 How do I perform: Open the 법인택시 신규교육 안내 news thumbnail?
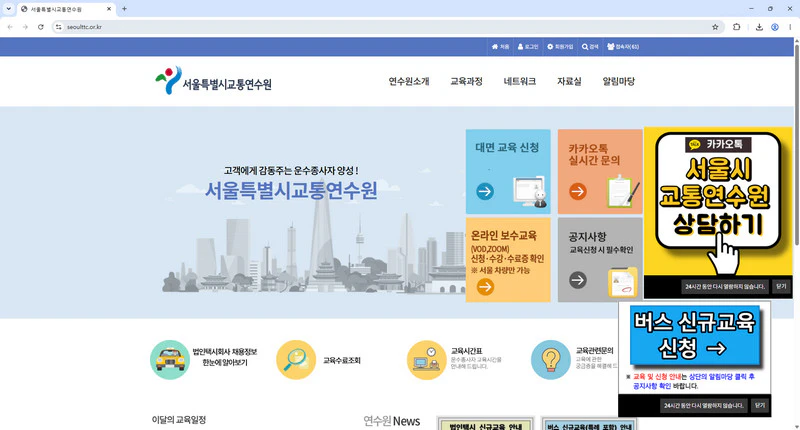[485, 423]
